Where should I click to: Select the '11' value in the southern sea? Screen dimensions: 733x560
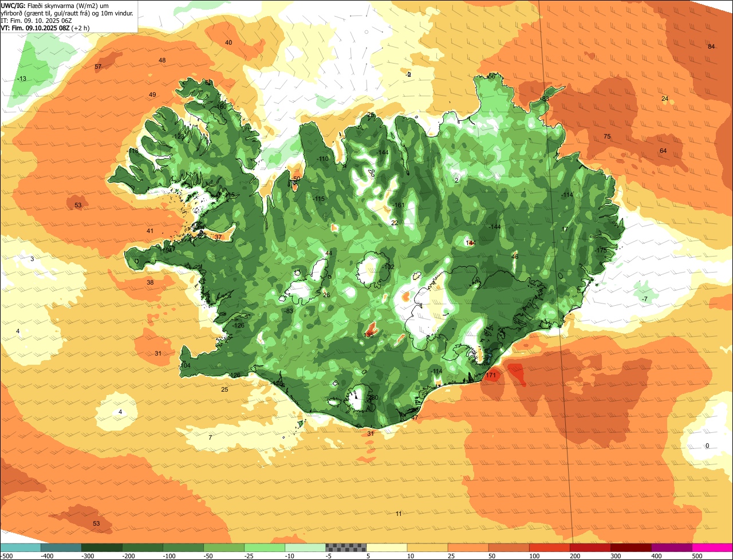pyautogui.click(x=399, y=514)
